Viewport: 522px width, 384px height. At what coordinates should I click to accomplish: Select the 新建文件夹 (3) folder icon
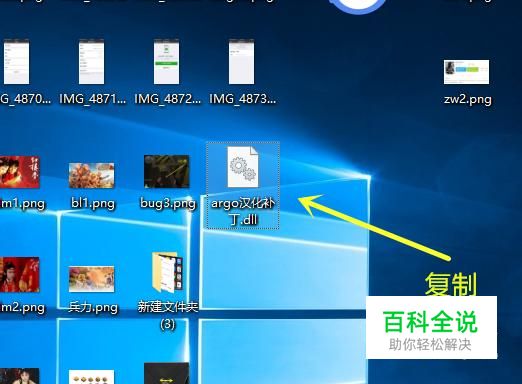pyautogui.click(x=167, y=272)
